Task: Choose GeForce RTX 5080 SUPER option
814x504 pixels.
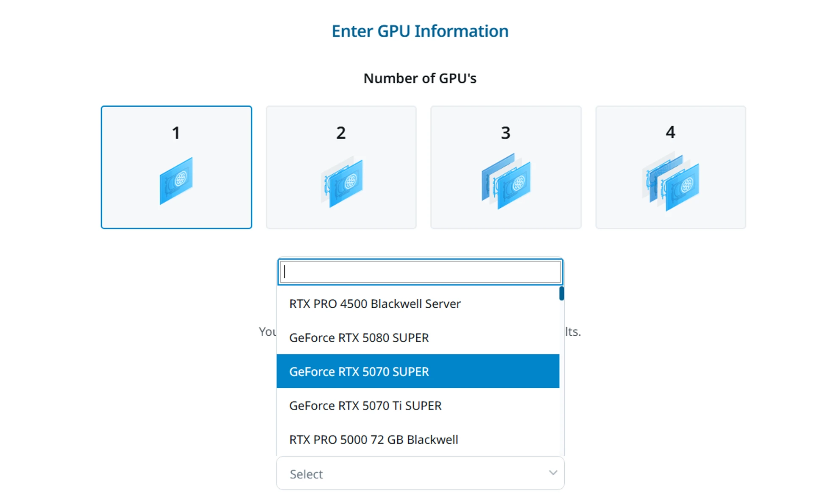Action: [418, 337]
